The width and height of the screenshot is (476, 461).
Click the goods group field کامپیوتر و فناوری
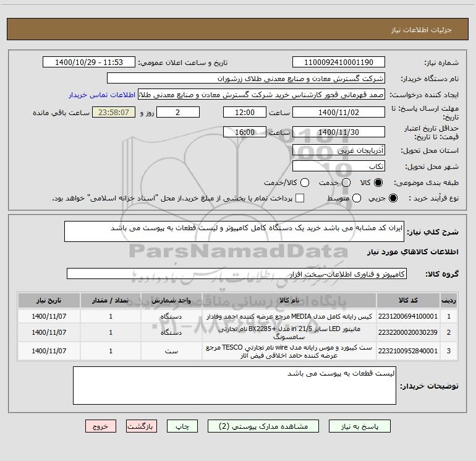237,274
